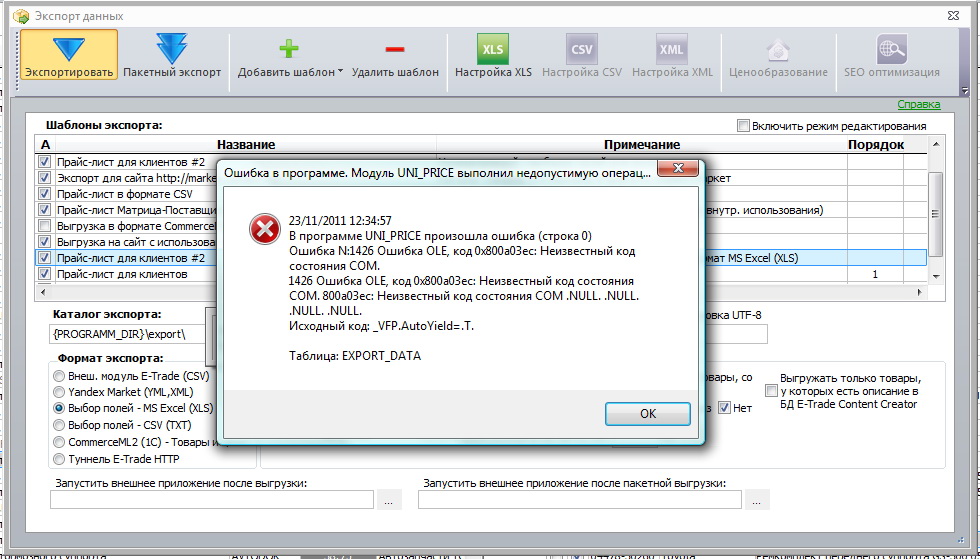Sort templates by Название column
The image size is (980, 559).
coord(246,144)
